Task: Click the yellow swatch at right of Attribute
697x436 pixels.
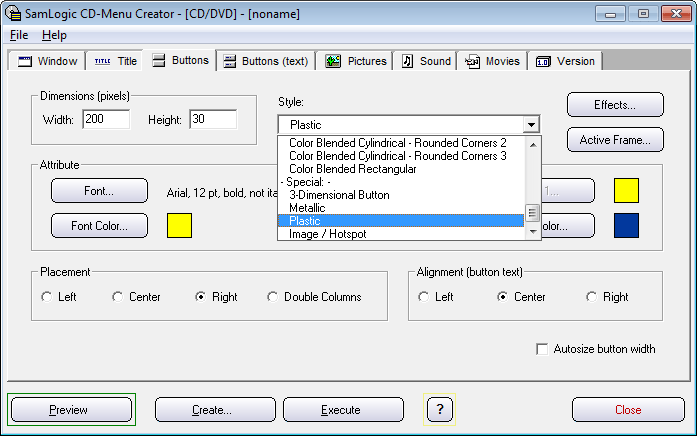Action: 626,190
